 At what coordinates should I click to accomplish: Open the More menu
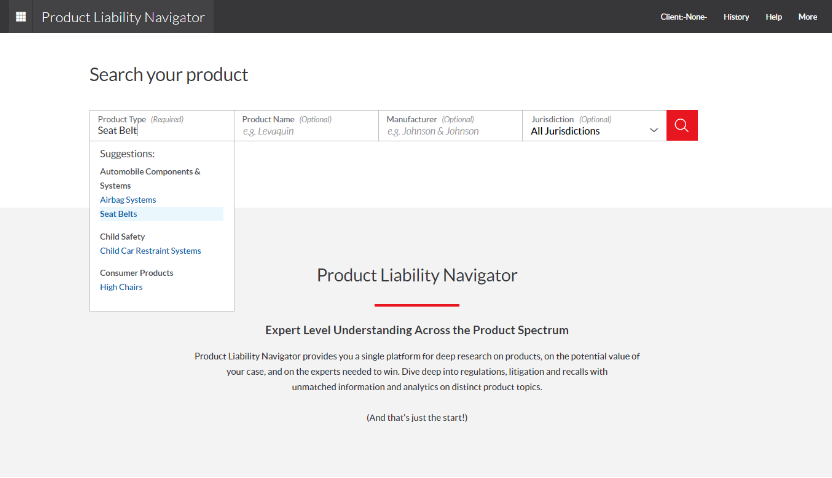808,17
